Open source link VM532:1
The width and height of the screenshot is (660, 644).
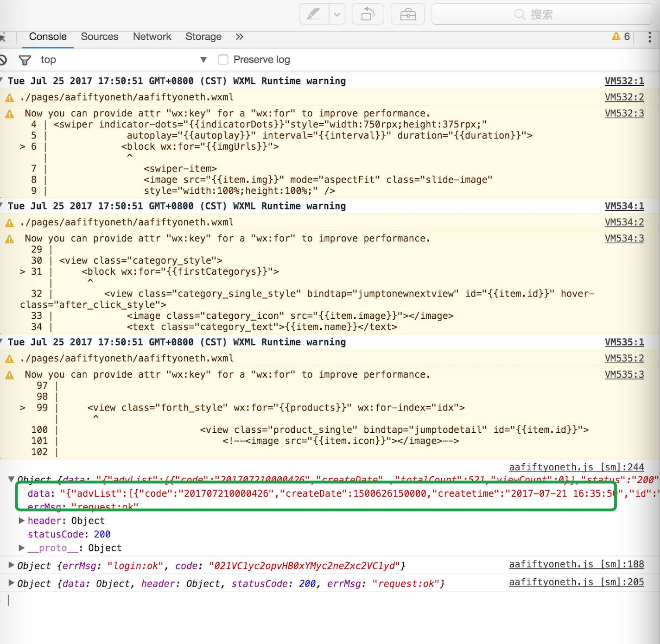624,81
